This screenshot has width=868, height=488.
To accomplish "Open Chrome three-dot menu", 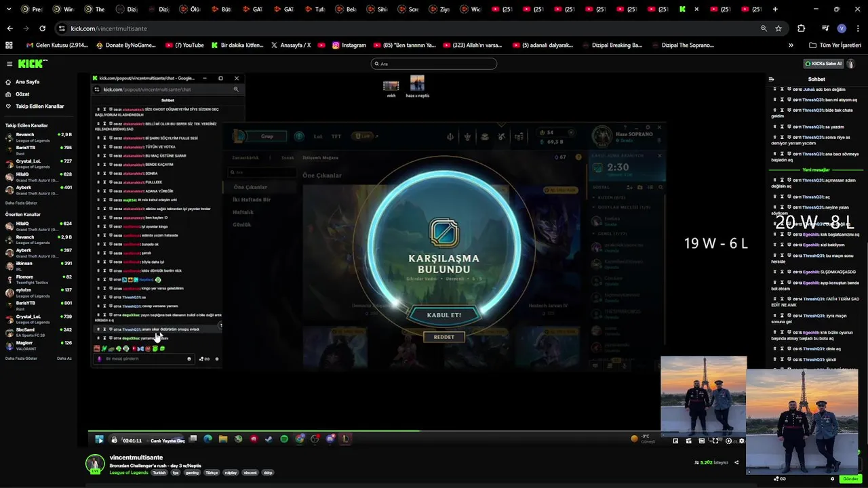I will [858, 28].
